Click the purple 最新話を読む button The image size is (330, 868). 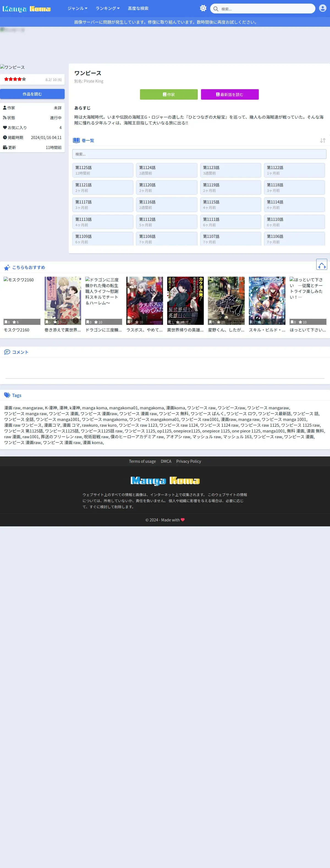click(230, 94)
